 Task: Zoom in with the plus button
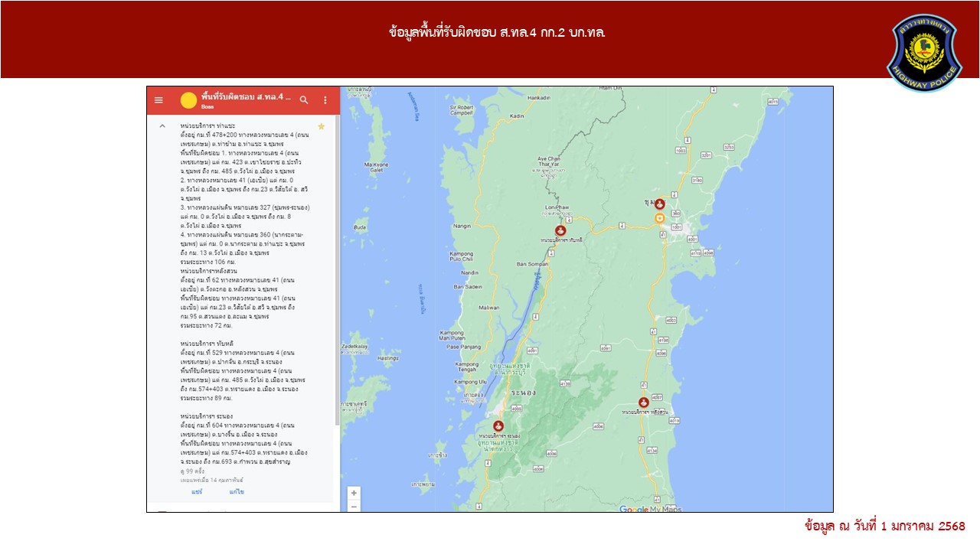[x=354, y=493]
